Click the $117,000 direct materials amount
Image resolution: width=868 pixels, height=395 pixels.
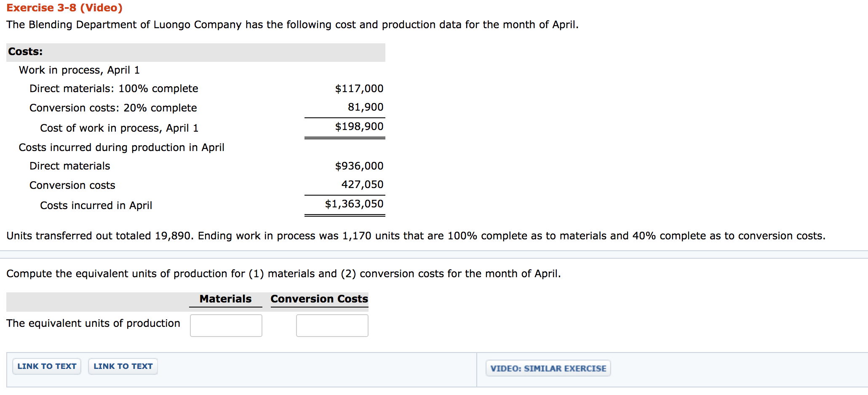[359, 89]
